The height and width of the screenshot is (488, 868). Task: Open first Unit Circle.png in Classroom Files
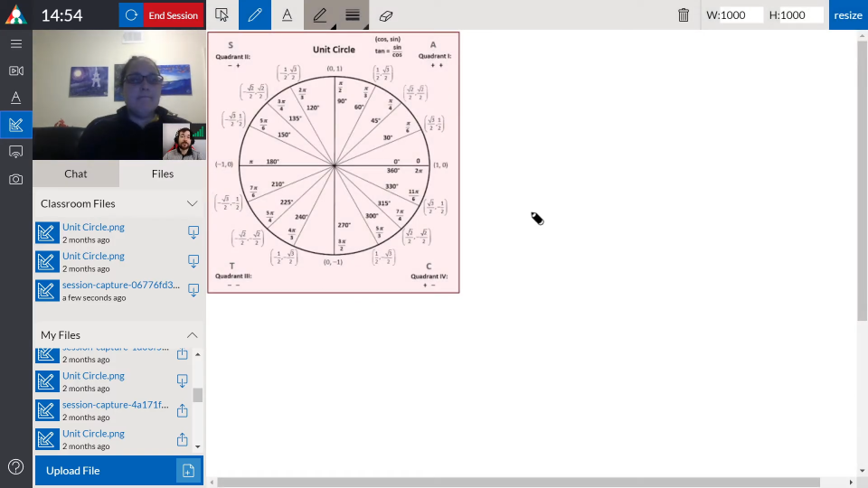93,227
